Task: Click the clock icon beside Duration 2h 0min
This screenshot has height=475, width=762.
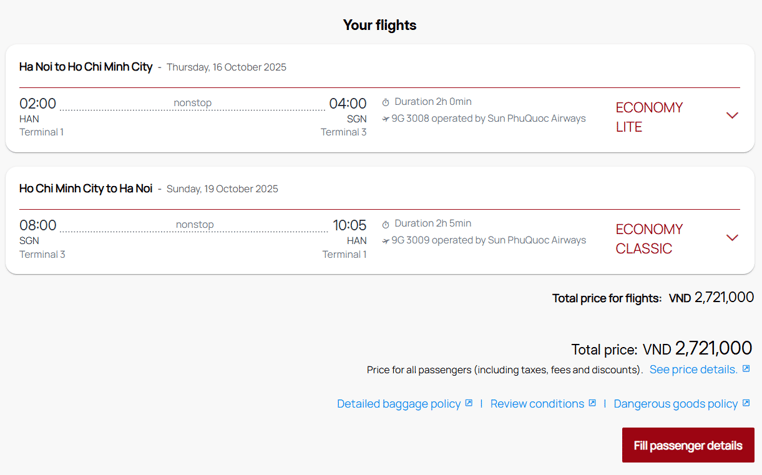Action: (386, 102)
